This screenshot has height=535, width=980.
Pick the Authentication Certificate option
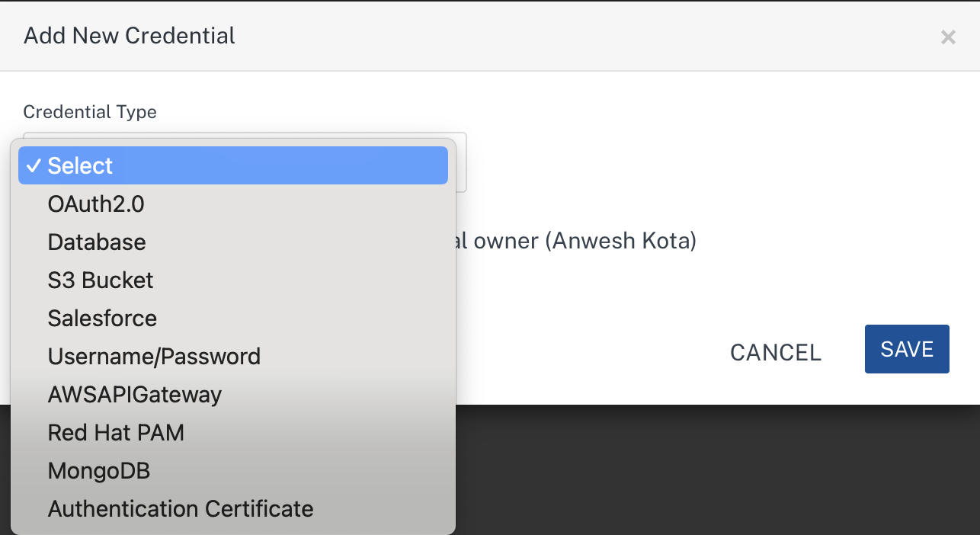pyautogui.click(x=181, y=509)
